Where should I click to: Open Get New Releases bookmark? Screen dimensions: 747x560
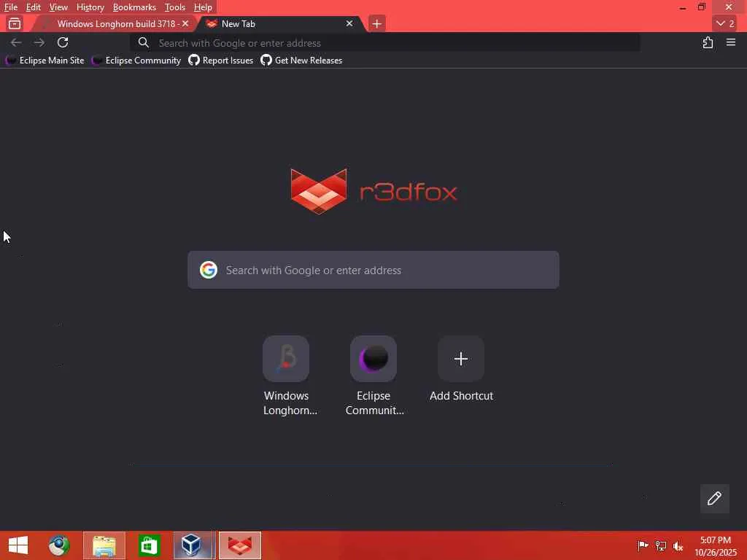[301, 61]
